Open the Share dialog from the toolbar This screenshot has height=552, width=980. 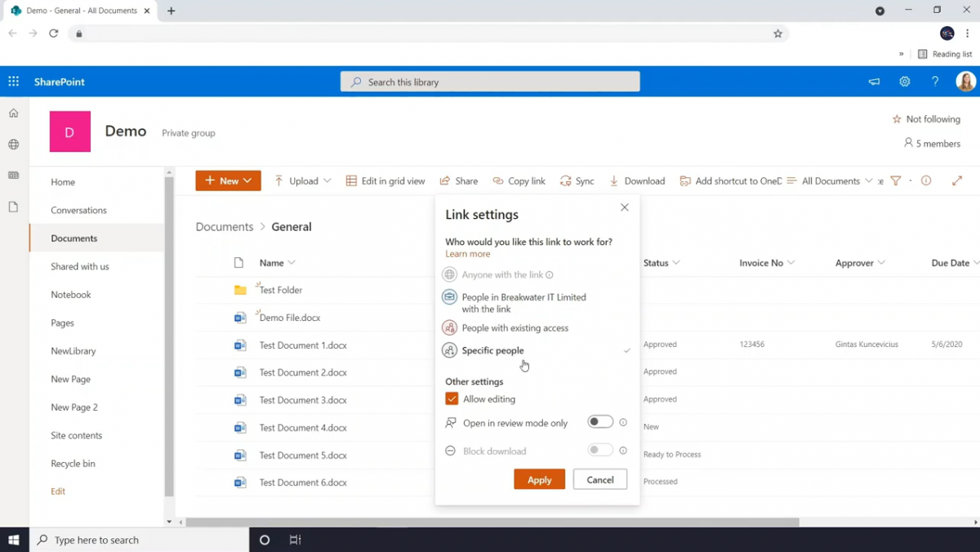click(458, 180)
